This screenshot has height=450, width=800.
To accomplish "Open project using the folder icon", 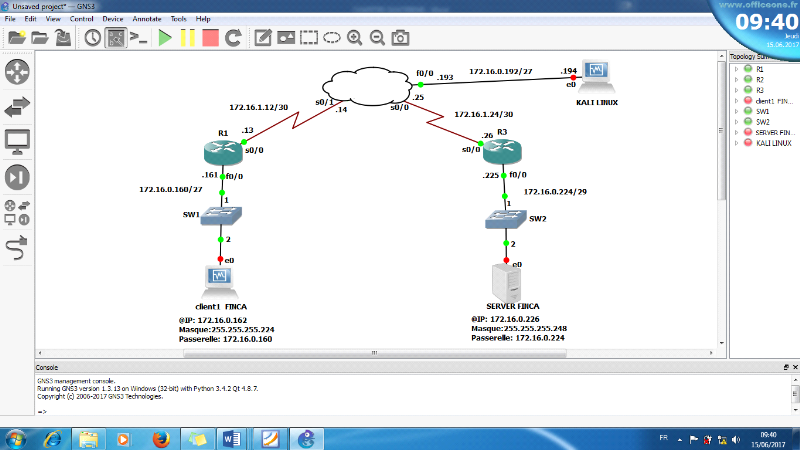I will pyautogui.click(x=40, y=38).
